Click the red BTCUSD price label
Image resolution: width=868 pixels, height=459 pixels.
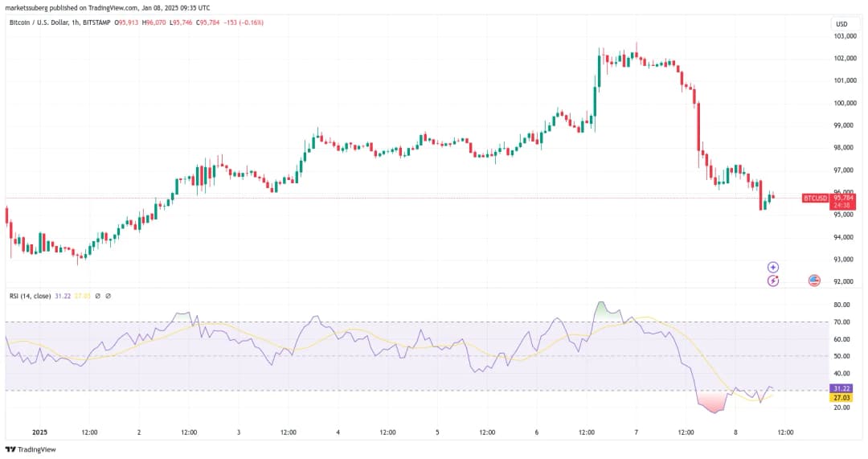pyautogui.click(x=816, y=198)
